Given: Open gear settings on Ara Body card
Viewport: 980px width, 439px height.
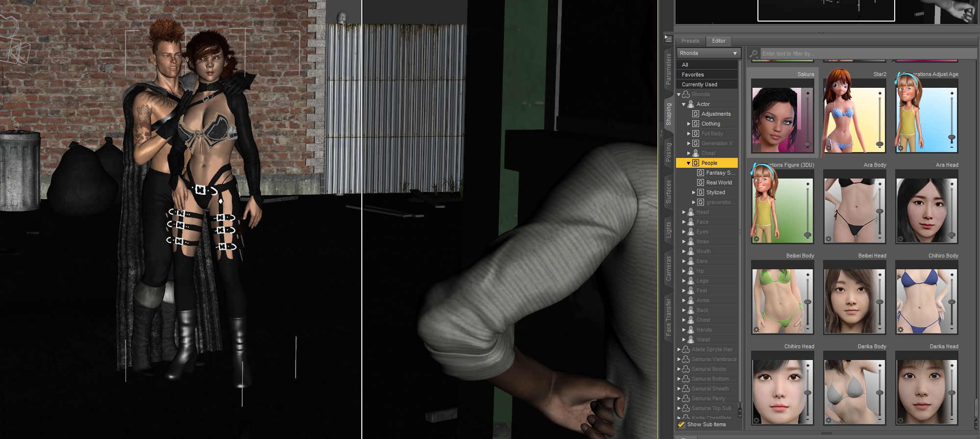Looking at the screenshot, I should (828, 239).
